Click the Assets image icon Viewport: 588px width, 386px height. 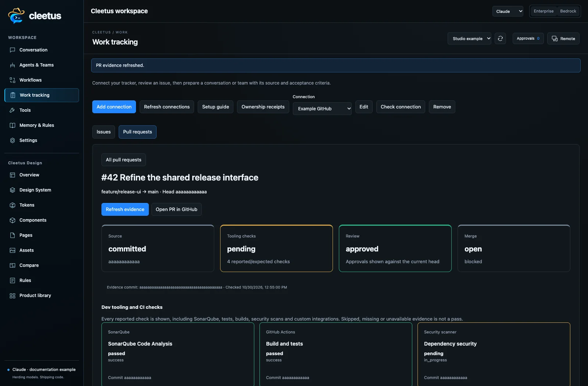coord(12,250)
